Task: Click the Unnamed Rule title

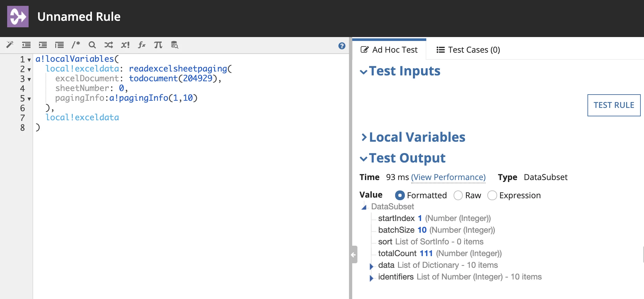Action: click(79, 17)
